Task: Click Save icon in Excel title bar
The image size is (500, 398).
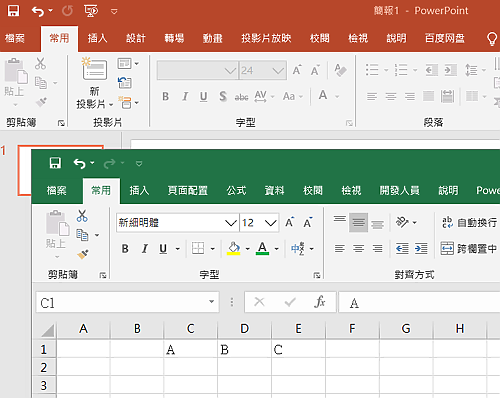Action: 55,163
